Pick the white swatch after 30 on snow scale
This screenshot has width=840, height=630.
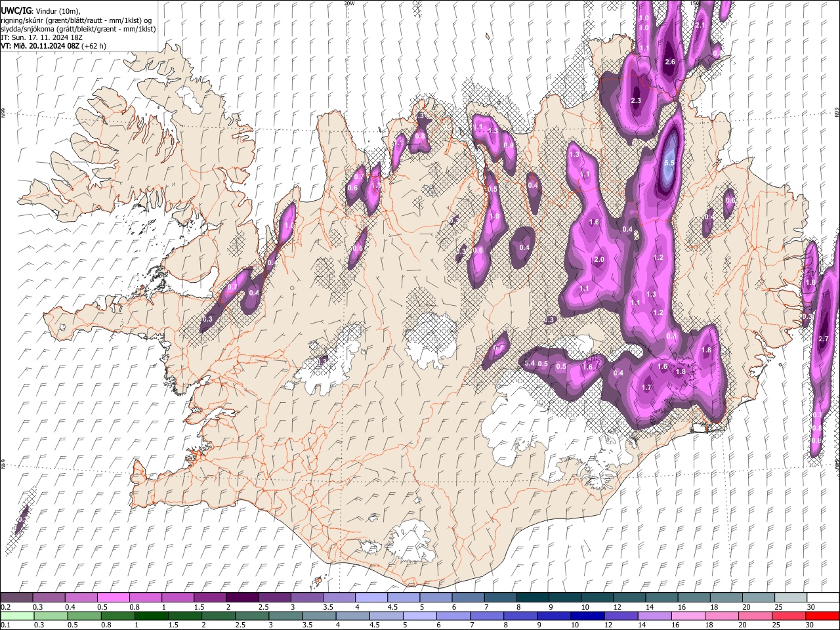(x=823, y=597)
